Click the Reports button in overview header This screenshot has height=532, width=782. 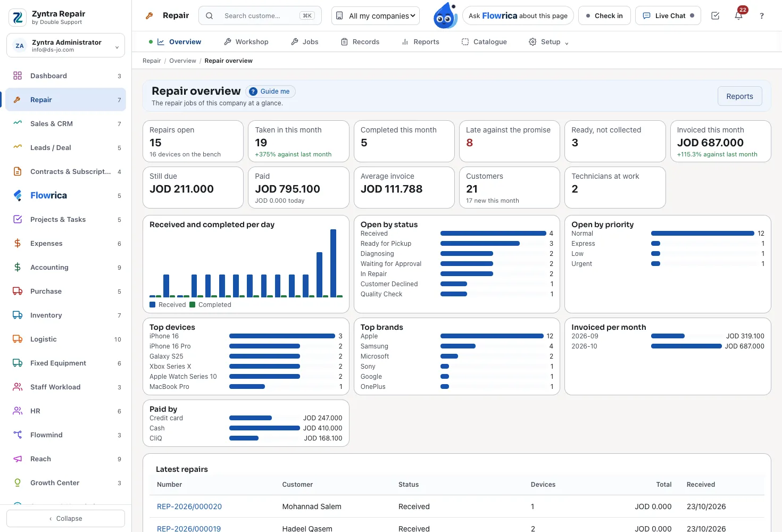(x=739, y=96)
